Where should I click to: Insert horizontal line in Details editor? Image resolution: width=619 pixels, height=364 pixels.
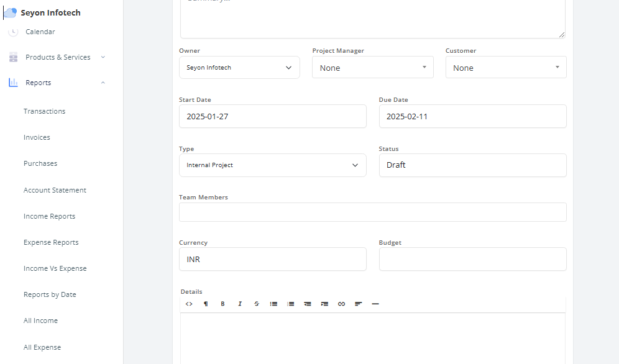pos(375,304)
